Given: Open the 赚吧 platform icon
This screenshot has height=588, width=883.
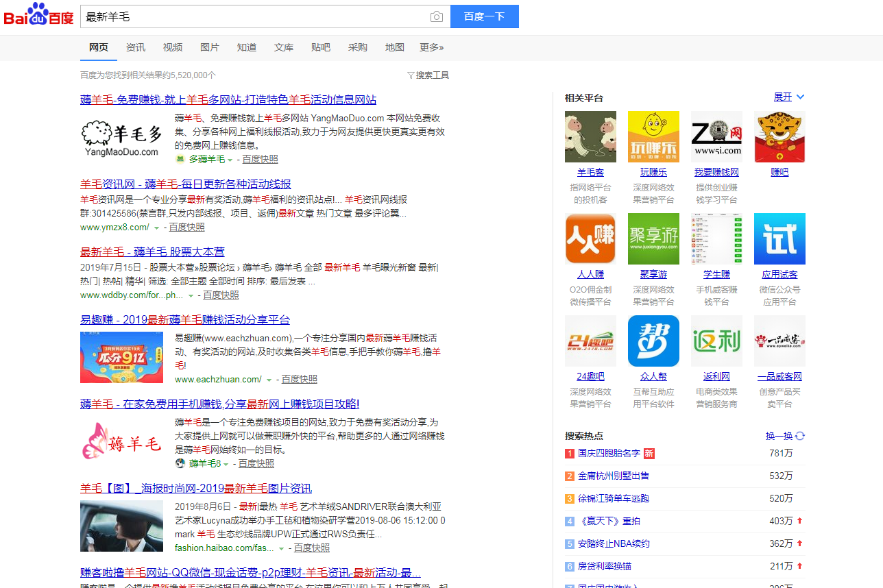Looking at the screenshot, I should [779, 136].
